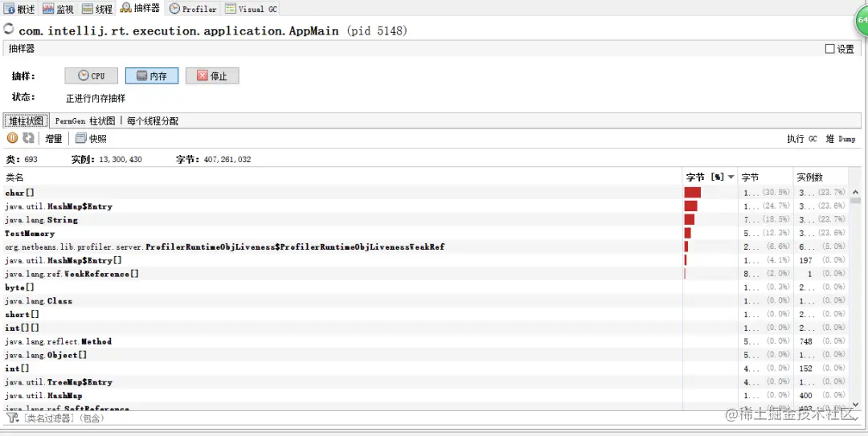Select the char[] row
Image resolution: width=868 pixels, height=436 pixels.
click(425, 193)
